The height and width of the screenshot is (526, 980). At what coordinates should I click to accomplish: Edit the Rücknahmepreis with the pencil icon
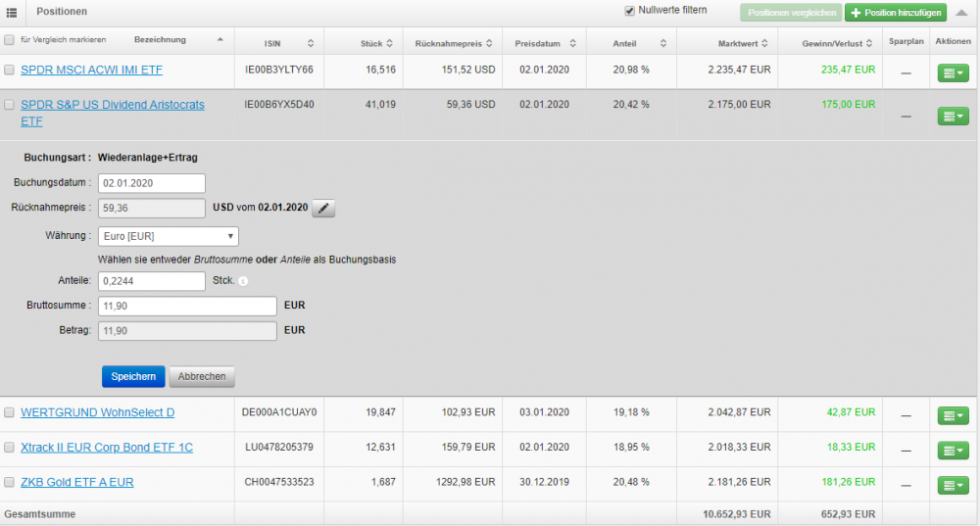pos(323,208)
